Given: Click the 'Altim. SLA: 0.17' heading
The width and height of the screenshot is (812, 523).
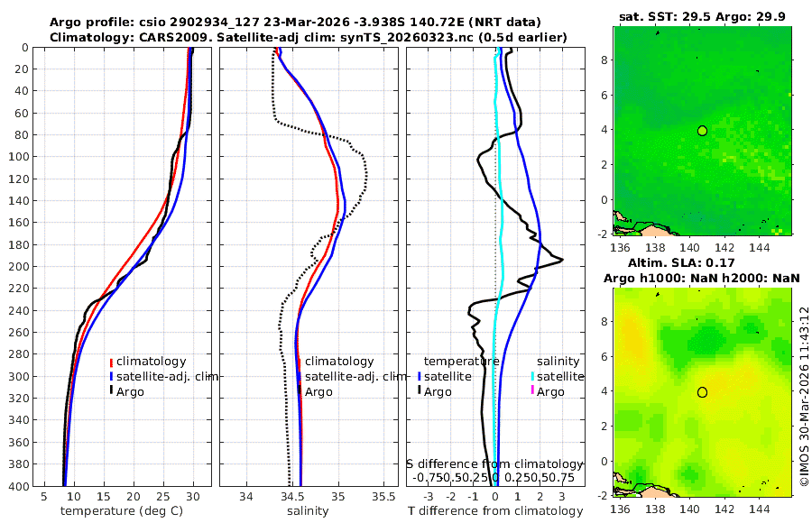Looking at the screenshot, I should tap(681, 262).
